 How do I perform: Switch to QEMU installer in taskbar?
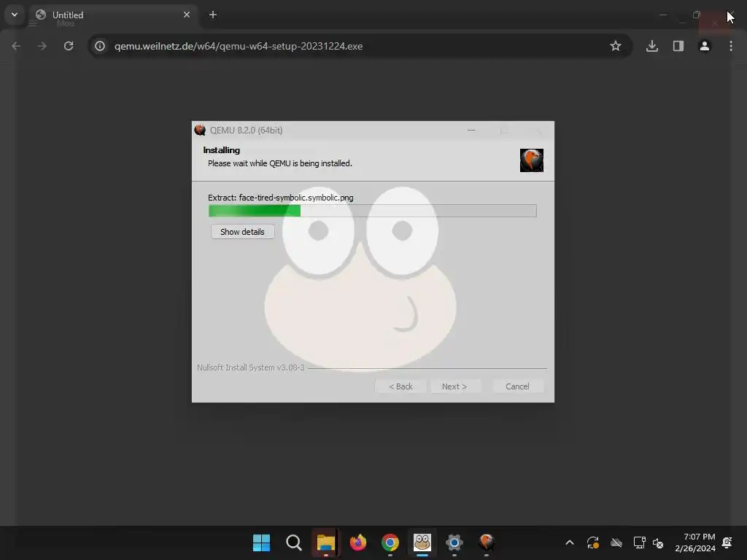point(487,542)
